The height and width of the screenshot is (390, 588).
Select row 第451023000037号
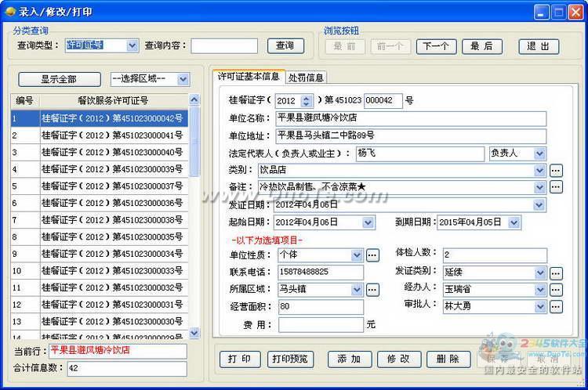point(100,186)
